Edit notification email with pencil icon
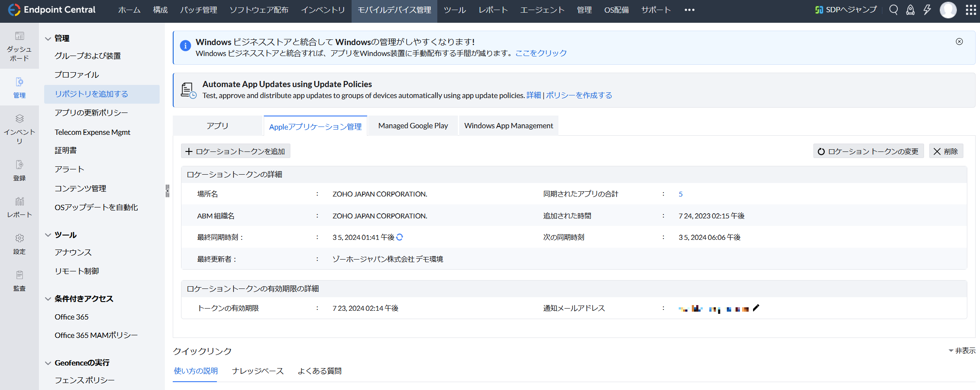Screen dimensions: 980x390 point(756,308)
